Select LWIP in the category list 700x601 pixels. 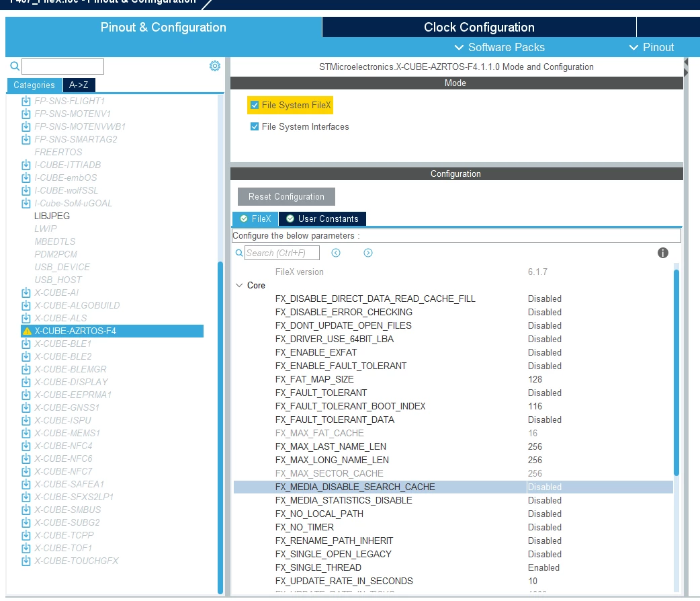[46, 229]
